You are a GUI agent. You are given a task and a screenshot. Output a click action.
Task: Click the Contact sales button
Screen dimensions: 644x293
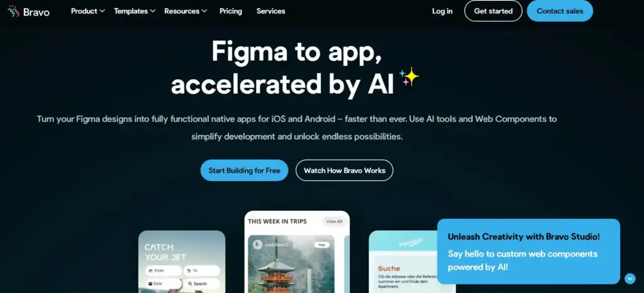pos(560,11)
